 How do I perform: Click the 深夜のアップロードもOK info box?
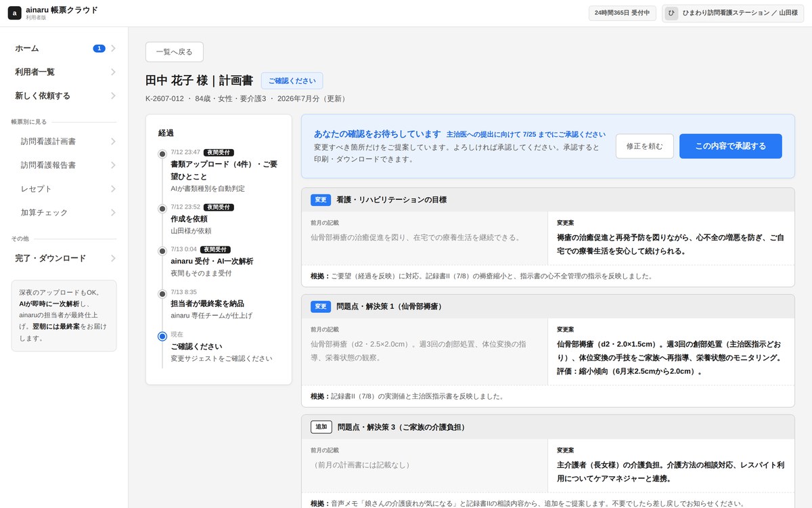64,316
